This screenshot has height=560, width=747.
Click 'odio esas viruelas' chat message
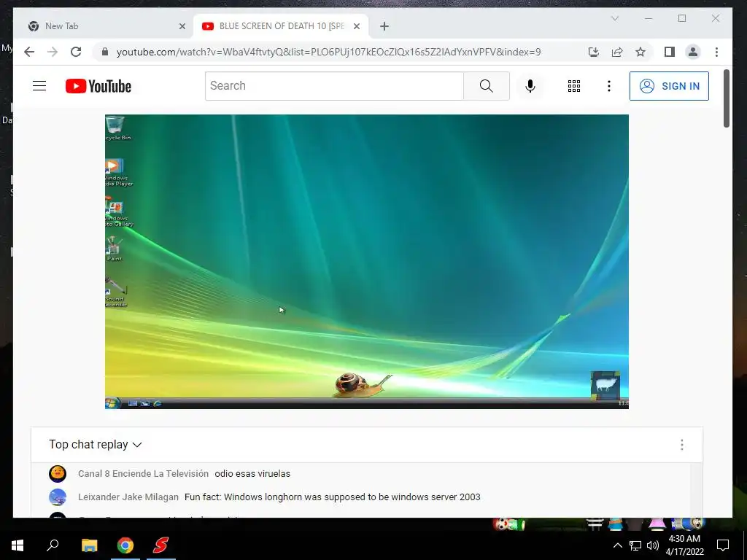[252, 474]
